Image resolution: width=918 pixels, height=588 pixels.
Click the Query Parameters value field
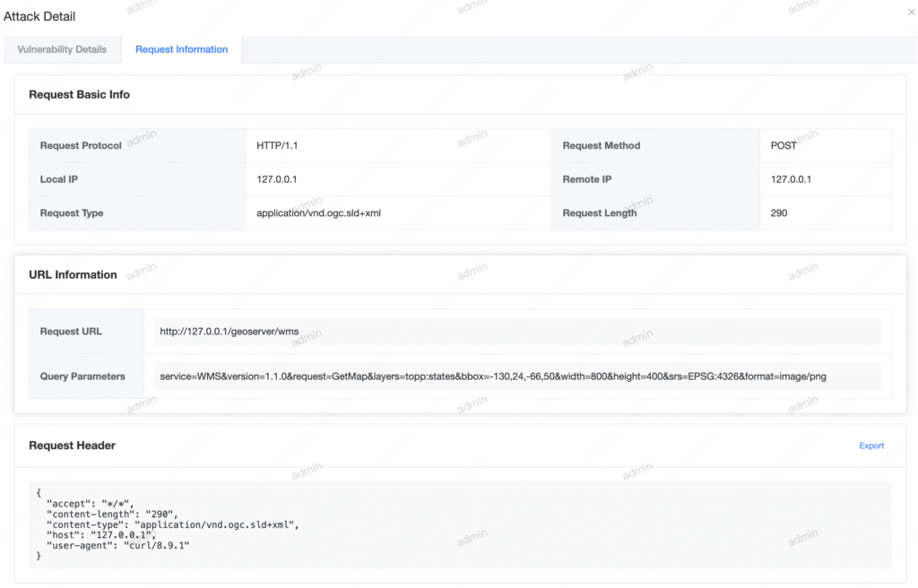click(x=516, y=376)
